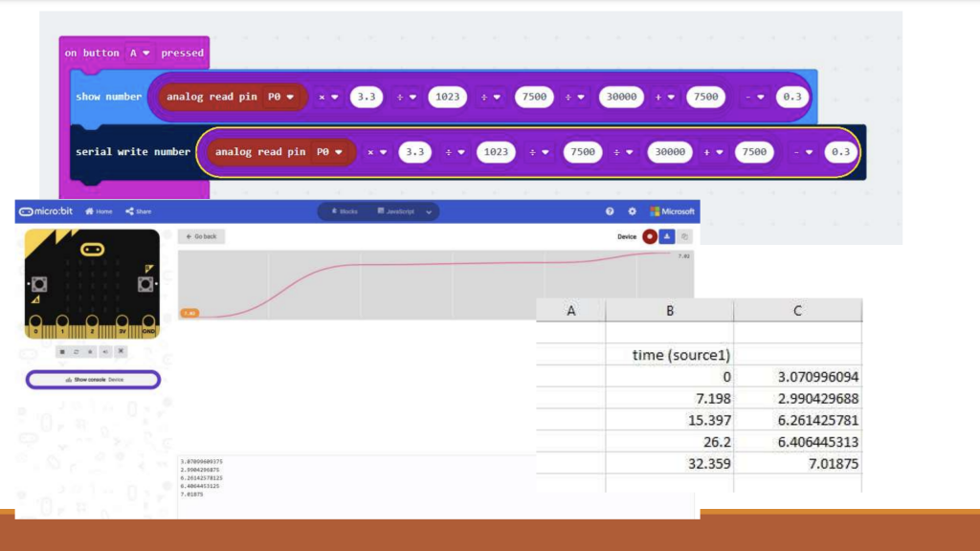This screenshot has width=980, height=551.
Task: Click the cell containing 32.359
Action: pos(669,464)
